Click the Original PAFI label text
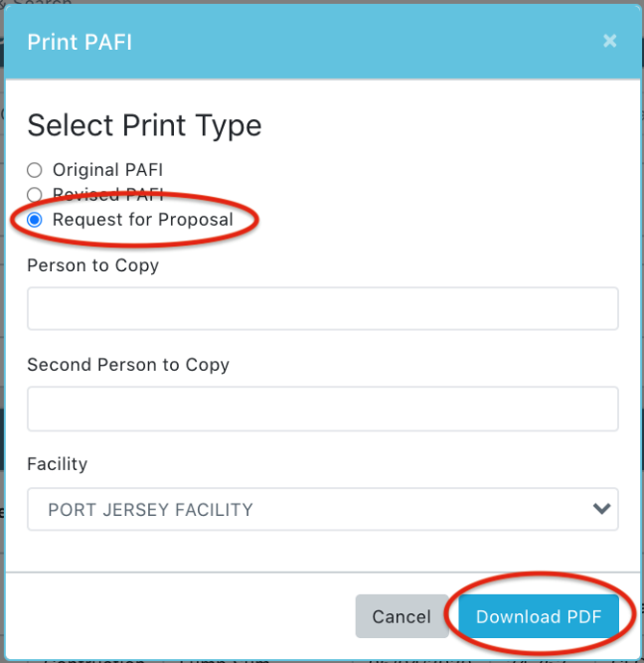Screen dimensions: 644x663 (x=107, y=170)
